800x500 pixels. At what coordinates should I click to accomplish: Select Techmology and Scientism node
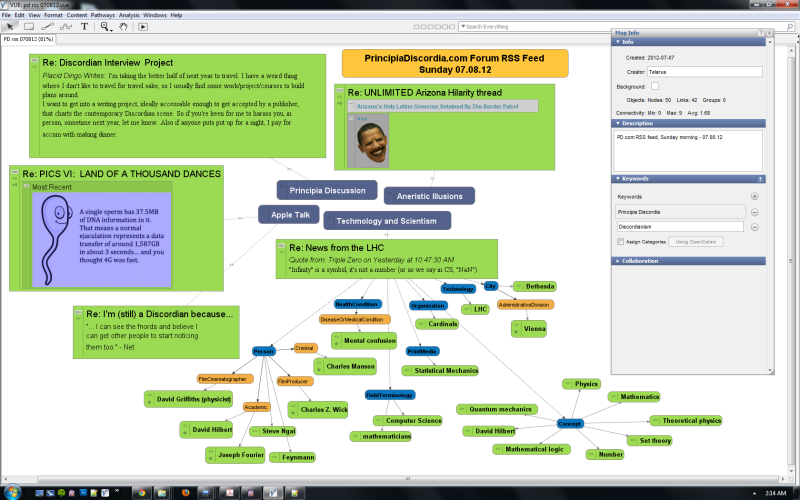pos(387,221)
